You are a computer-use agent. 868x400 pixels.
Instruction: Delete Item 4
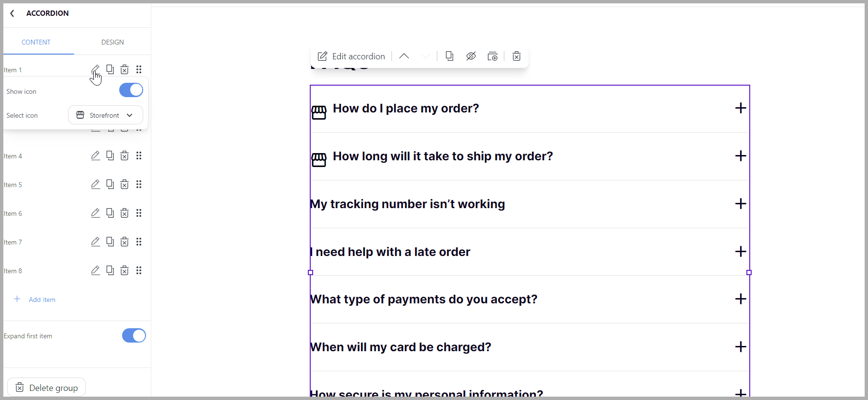coord(124,156)
